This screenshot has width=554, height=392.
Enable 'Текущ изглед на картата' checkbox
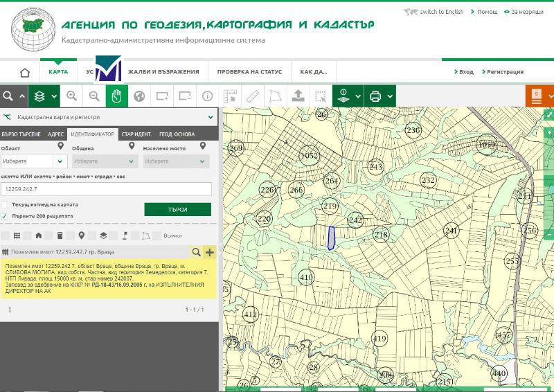(x=5, y=205)
